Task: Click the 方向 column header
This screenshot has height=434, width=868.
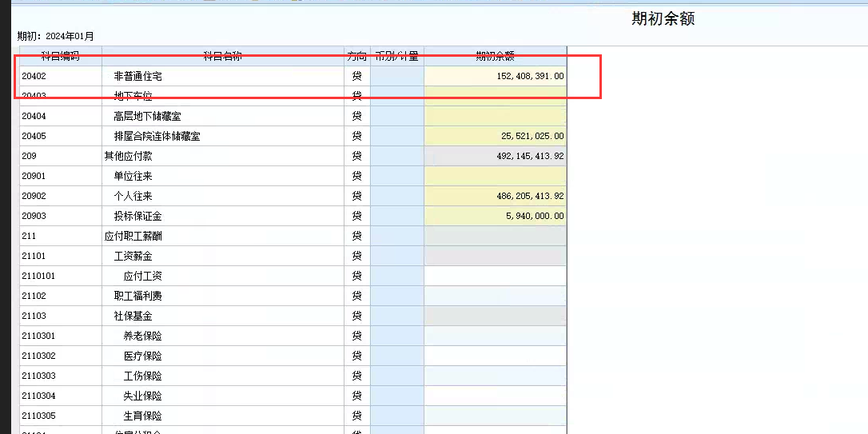Action: 357,56
